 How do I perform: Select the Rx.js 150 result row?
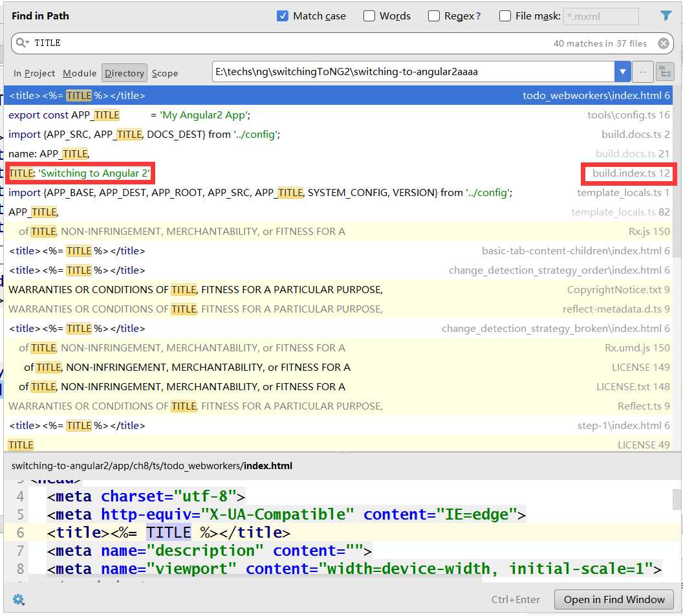click(338, 232)
